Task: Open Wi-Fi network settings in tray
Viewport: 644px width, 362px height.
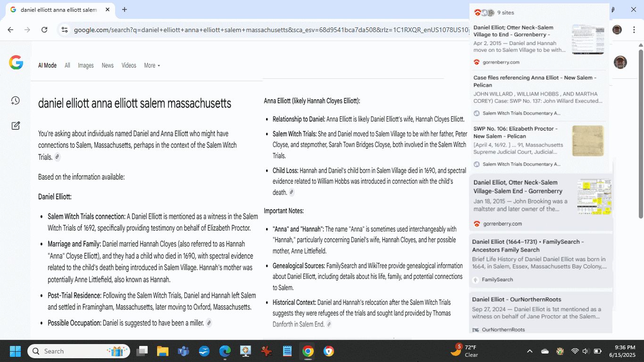Action: pos(575,351)
